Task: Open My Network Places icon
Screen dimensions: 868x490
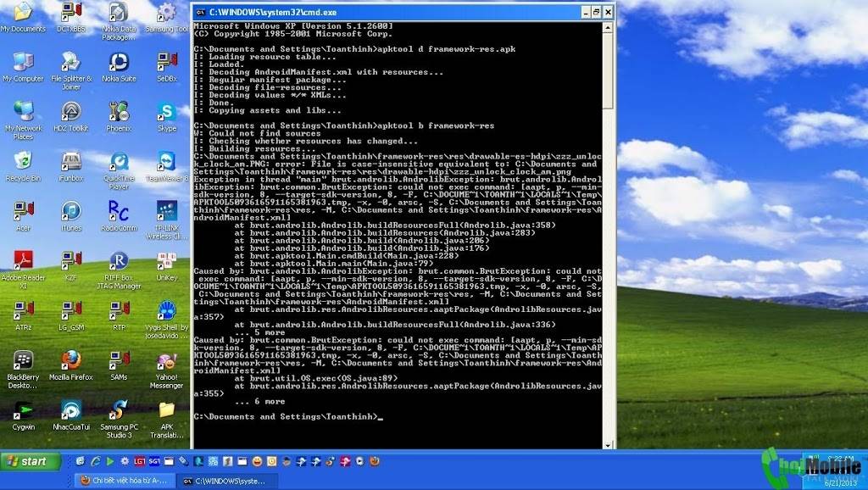Action: 23,120
